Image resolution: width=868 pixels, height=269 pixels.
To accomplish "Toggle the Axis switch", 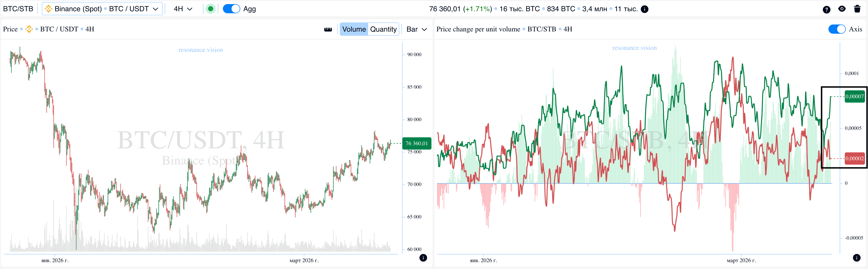I will coord(837,29).
